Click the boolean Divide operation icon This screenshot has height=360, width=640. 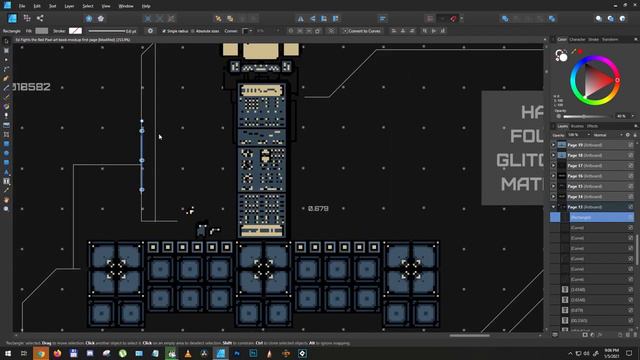[552, 19]
